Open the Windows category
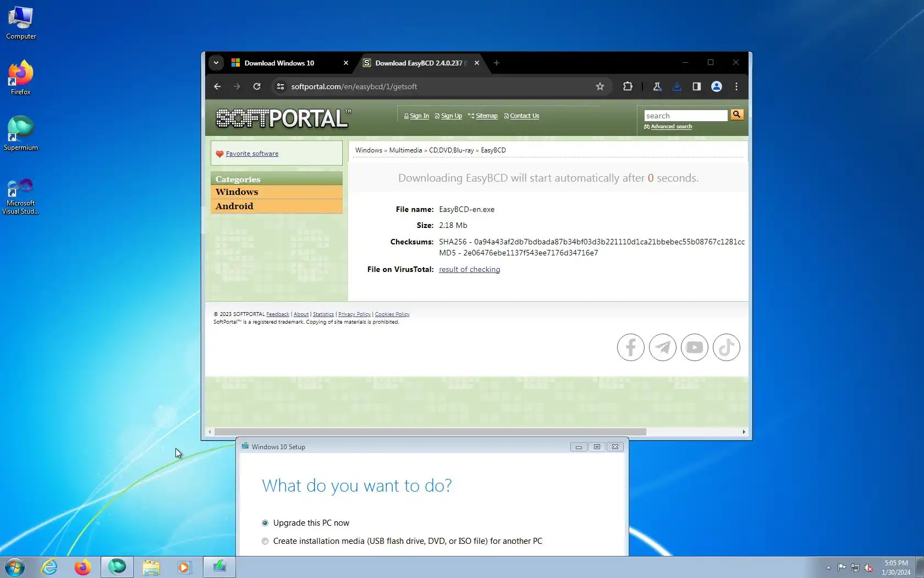The image size is (924, 578). (276, 192)
